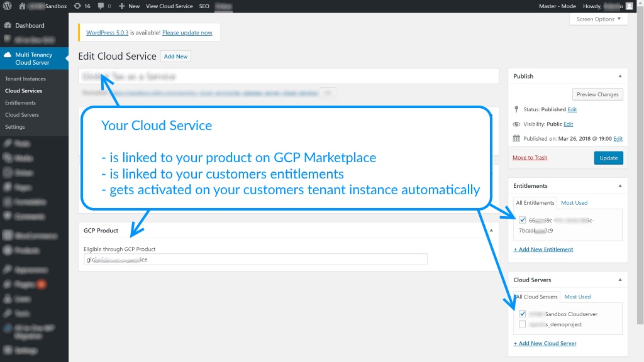
Task: Select Cloud Services in sidebar
Action: tap(23, 90)
